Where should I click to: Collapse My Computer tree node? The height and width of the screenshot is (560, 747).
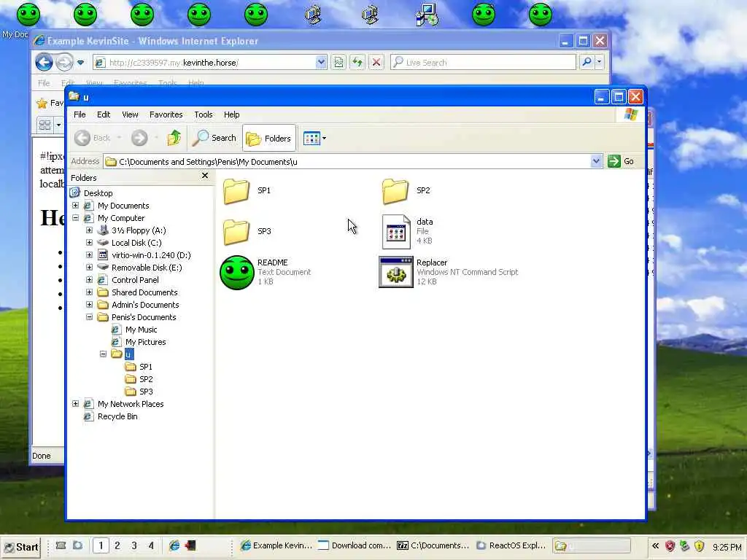pyautogui.click(x=75, y=217)
